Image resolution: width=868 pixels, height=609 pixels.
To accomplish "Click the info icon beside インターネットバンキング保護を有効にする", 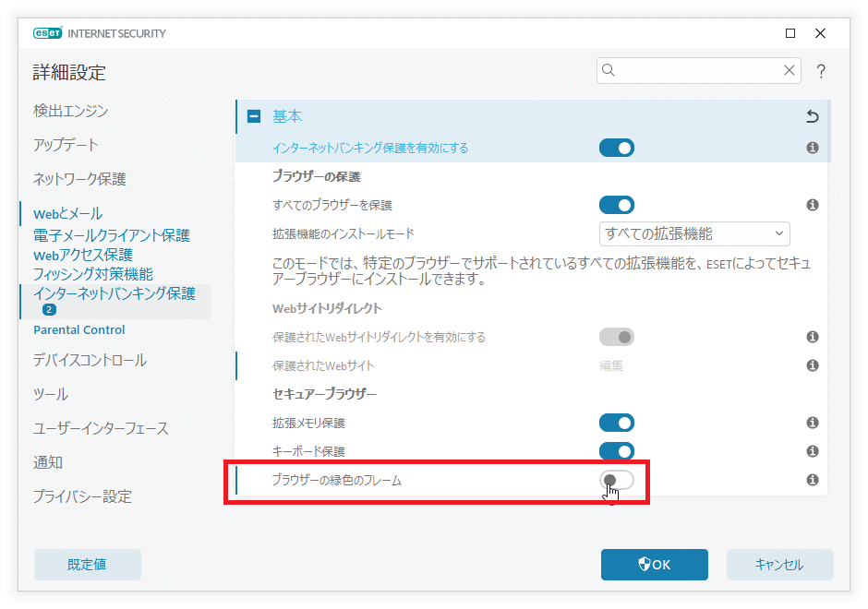I will pos(813,148).
